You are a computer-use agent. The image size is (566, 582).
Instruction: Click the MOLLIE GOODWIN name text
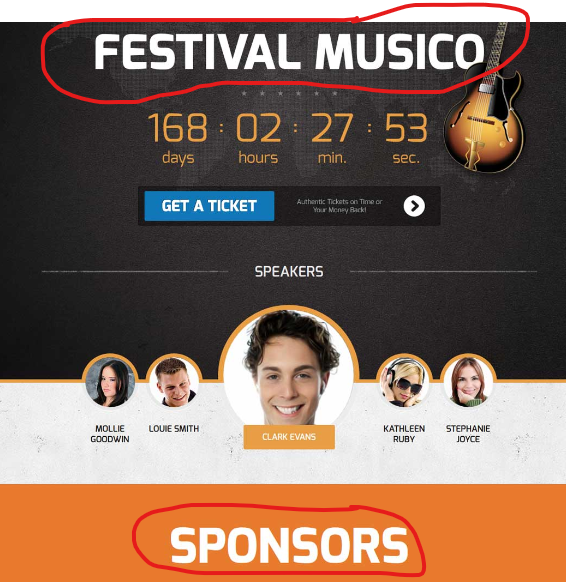pyautogui.click(x=110, y=434)
